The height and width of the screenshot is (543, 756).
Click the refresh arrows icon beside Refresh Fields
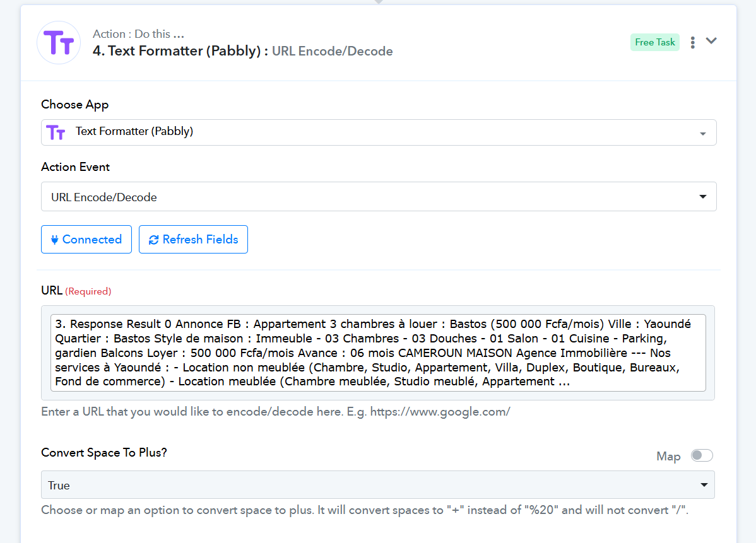tap(153, 240)
